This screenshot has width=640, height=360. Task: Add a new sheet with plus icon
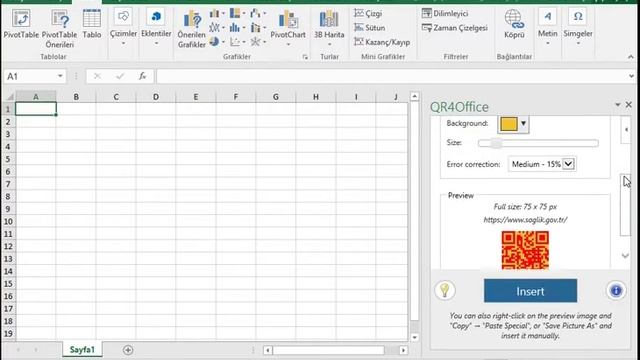click(x=128, y=350)
